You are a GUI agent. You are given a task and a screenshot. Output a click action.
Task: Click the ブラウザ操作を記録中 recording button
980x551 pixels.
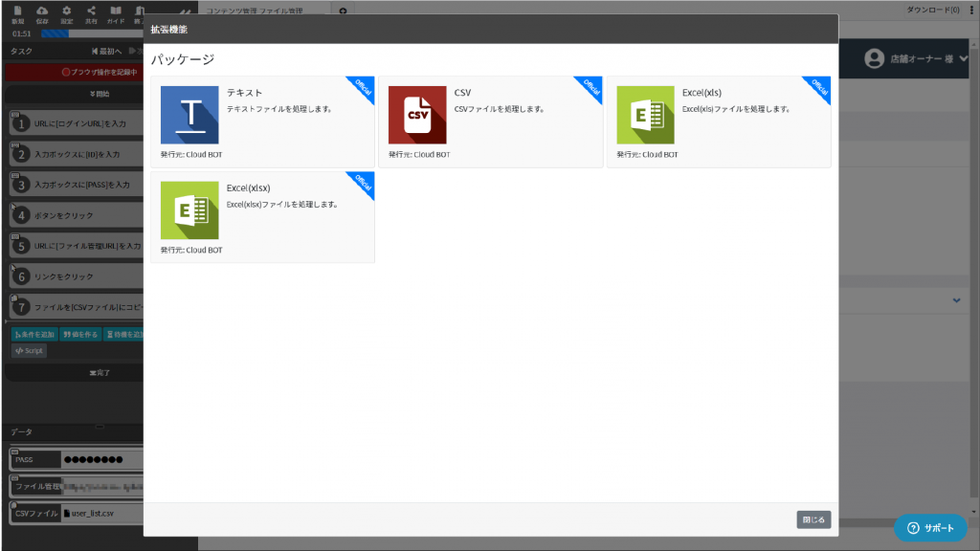75,72
